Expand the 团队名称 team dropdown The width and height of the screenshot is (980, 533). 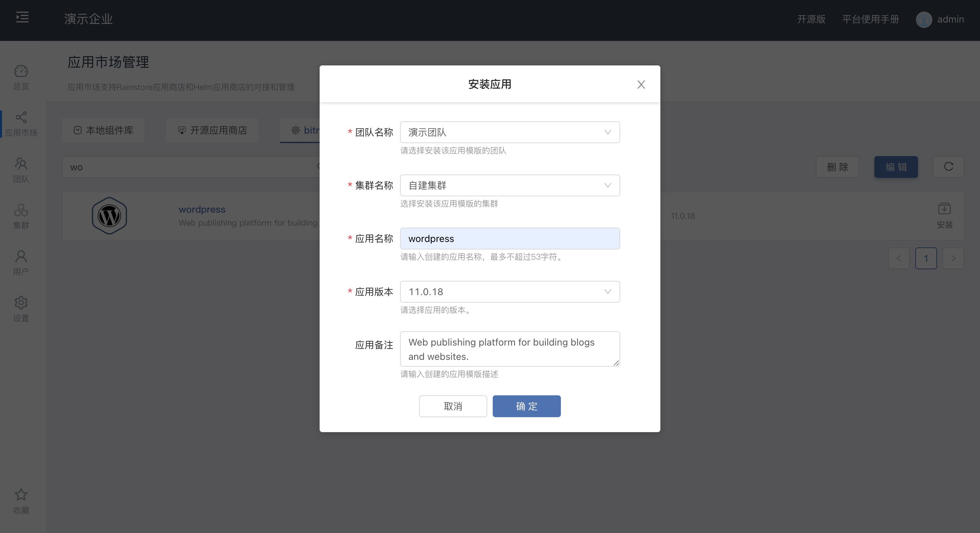[509, 132]
